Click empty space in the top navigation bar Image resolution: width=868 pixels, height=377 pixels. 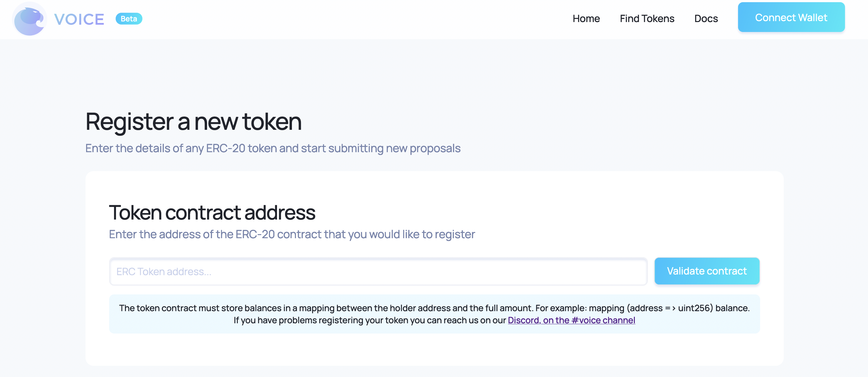(x=337, y=19)
